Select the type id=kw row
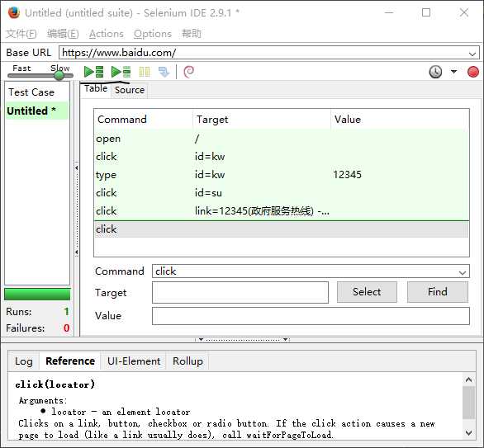Screen dimensions: 484x448 pos(281,175)
